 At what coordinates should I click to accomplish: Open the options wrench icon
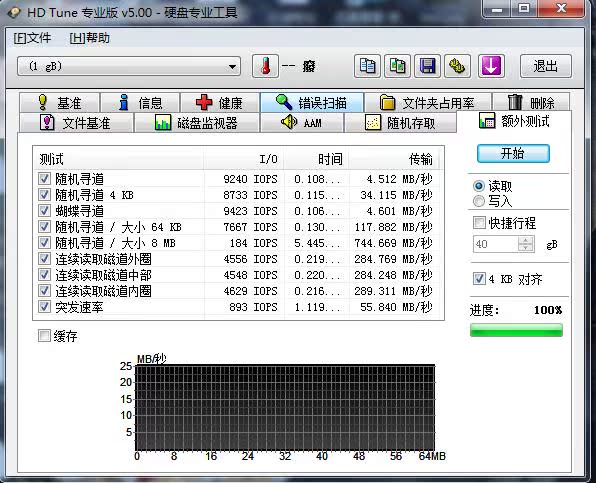[x=457, y=66]
